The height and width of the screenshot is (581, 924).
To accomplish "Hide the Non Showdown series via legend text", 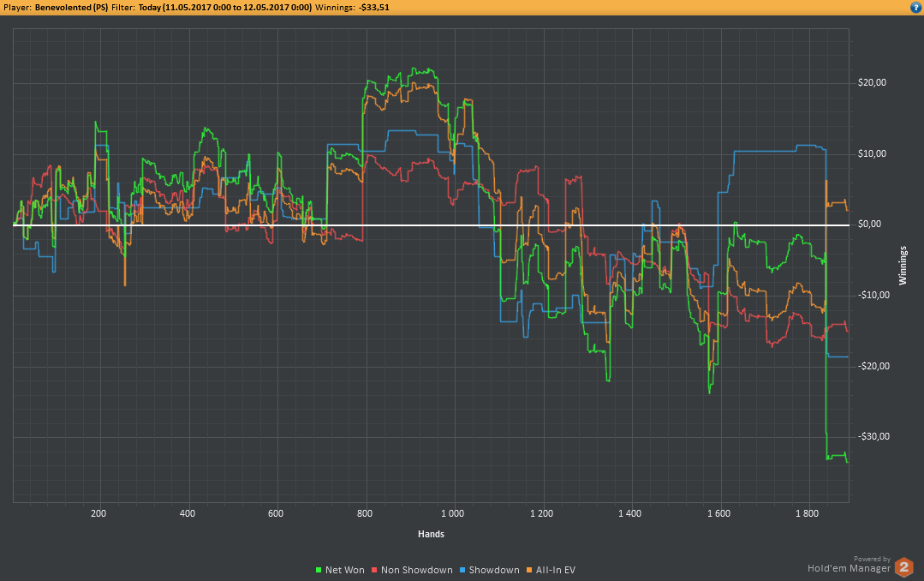I will coord(416,570).
